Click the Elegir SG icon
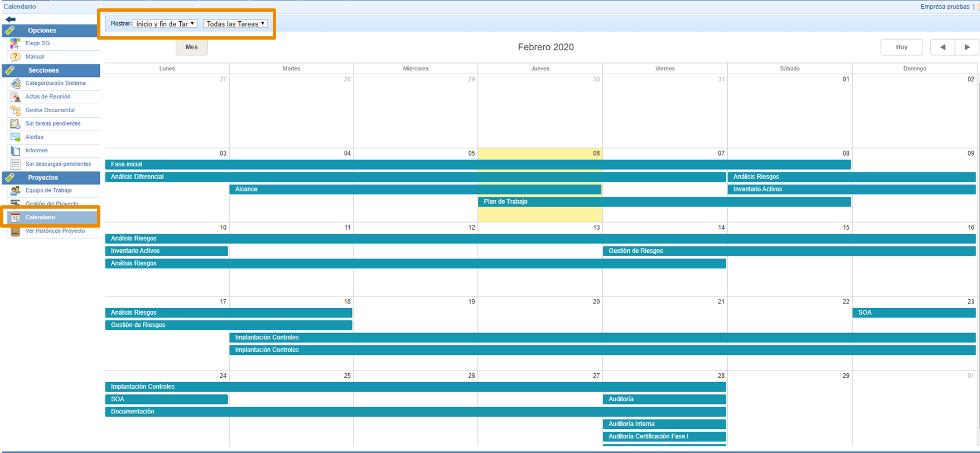 pos(16,44)
